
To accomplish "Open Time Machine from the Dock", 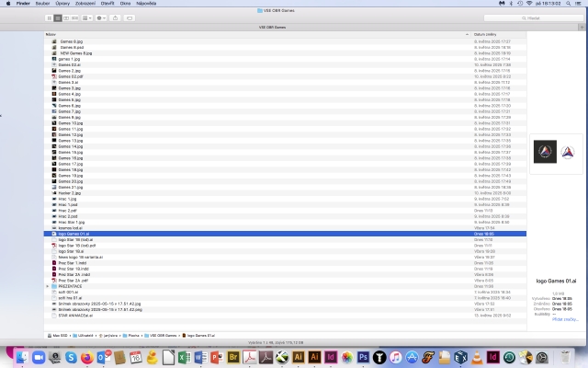I will click(x=509, y=358).
